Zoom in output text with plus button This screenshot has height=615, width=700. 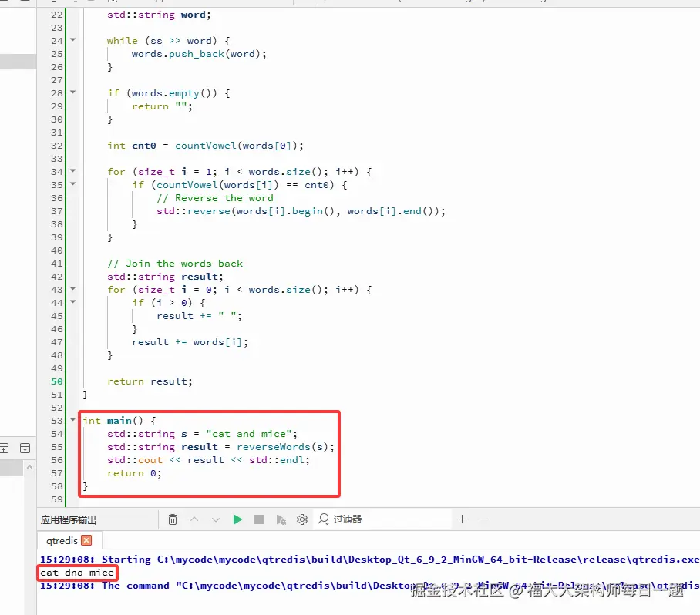click(462, 519)
